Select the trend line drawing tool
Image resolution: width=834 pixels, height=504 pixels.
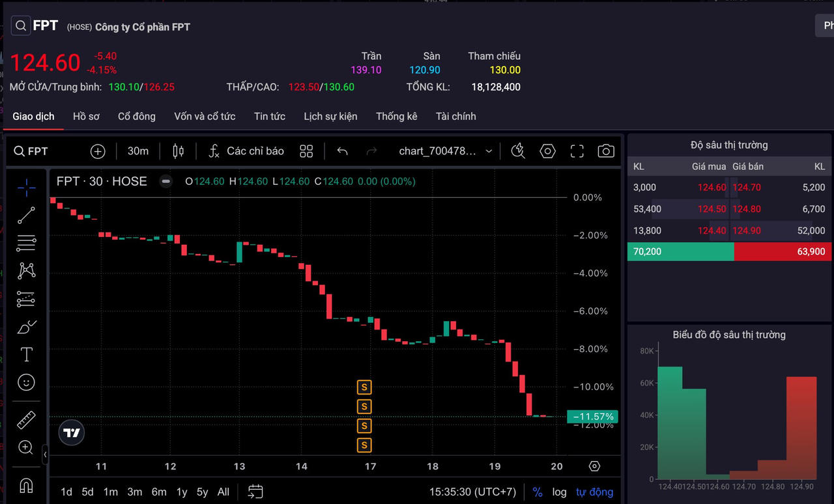coord(27,216)
